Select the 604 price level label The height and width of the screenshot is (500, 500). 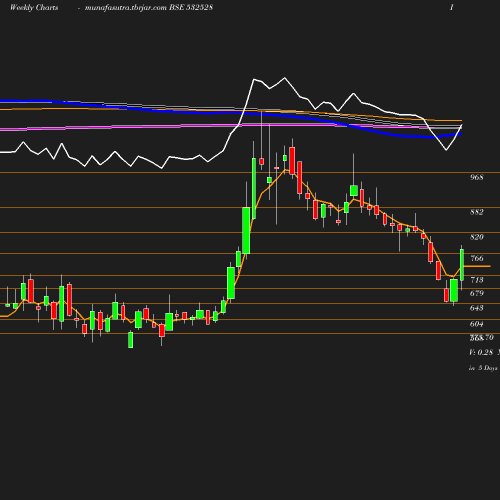coord(477,324)
